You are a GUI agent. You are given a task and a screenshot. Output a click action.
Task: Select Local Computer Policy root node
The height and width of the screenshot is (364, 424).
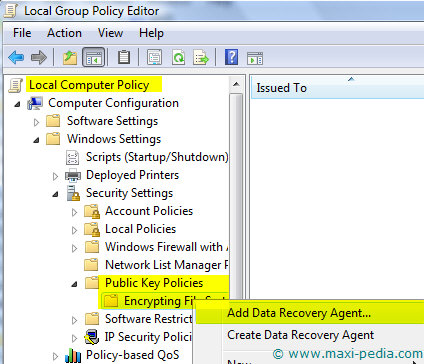(x=89, y=85)
